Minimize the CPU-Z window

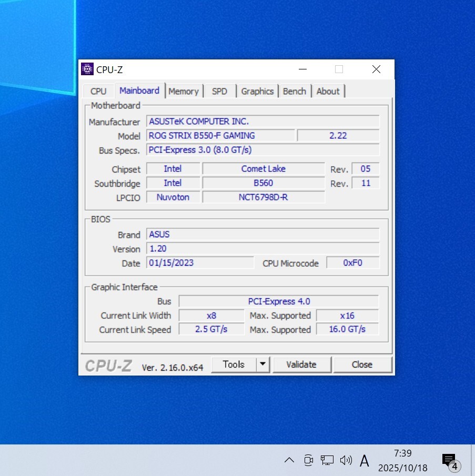[x=302, y=69]
